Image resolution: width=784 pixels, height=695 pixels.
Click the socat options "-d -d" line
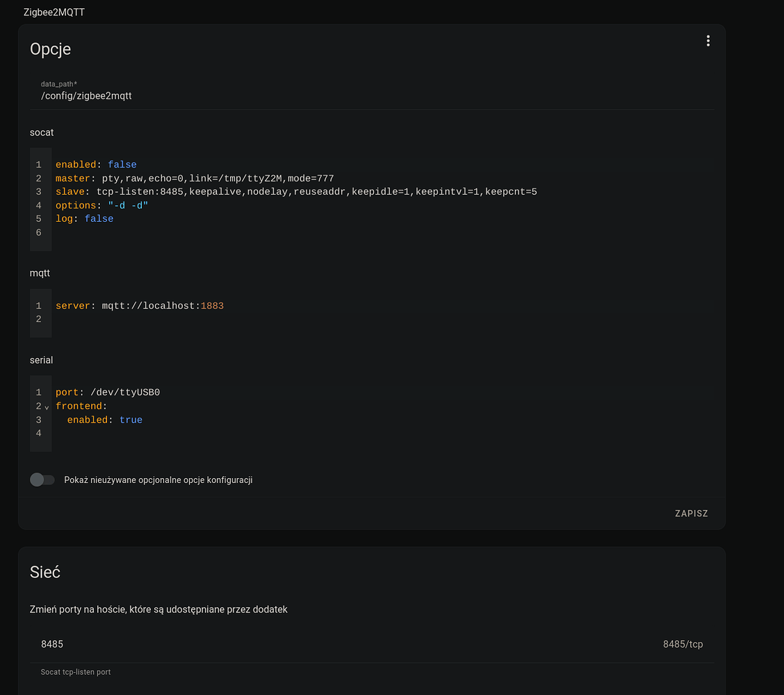(x=101, y=206)
